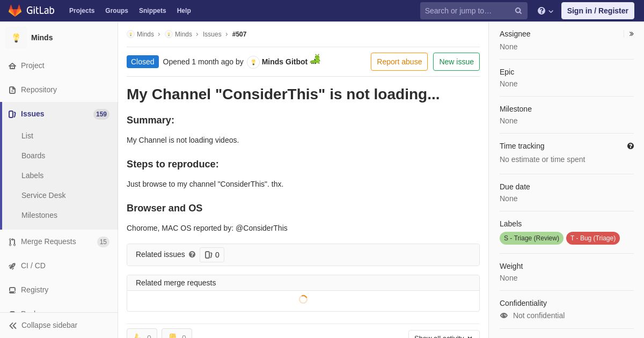Click the Merge Requests count badge 15
644x338 pixels.
point(103,242)
